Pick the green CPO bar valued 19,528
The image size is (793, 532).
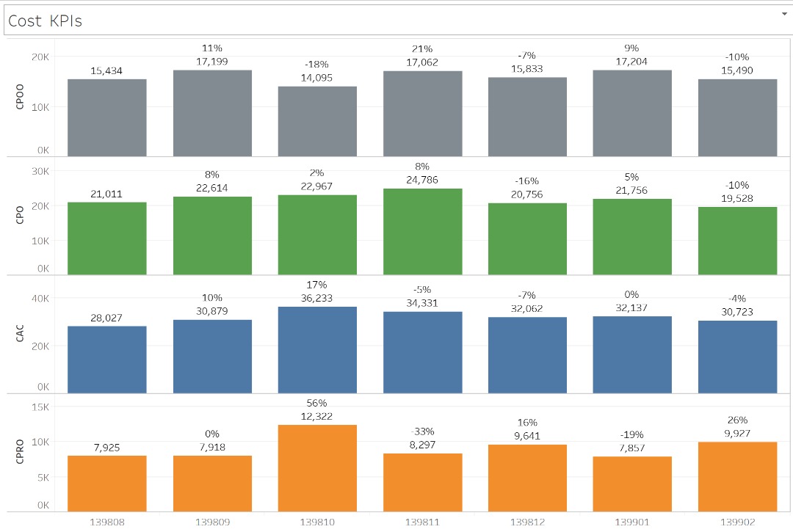[x=737, y=240]
